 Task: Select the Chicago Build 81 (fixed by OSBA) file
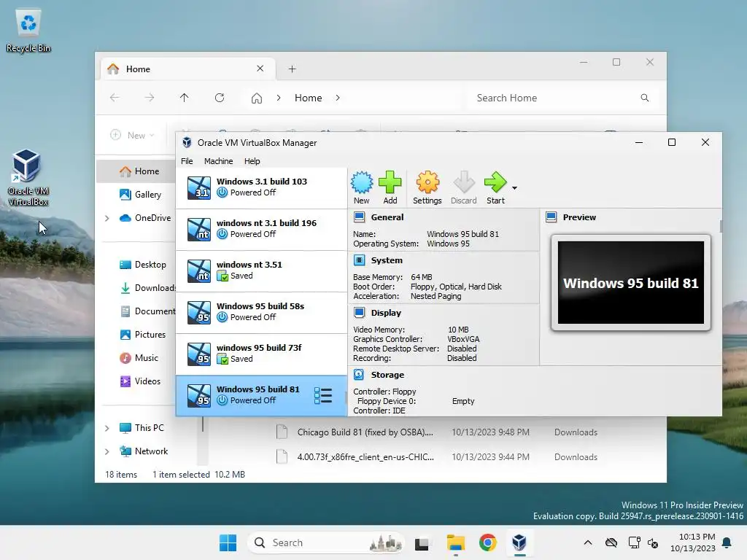pos(365,432)
